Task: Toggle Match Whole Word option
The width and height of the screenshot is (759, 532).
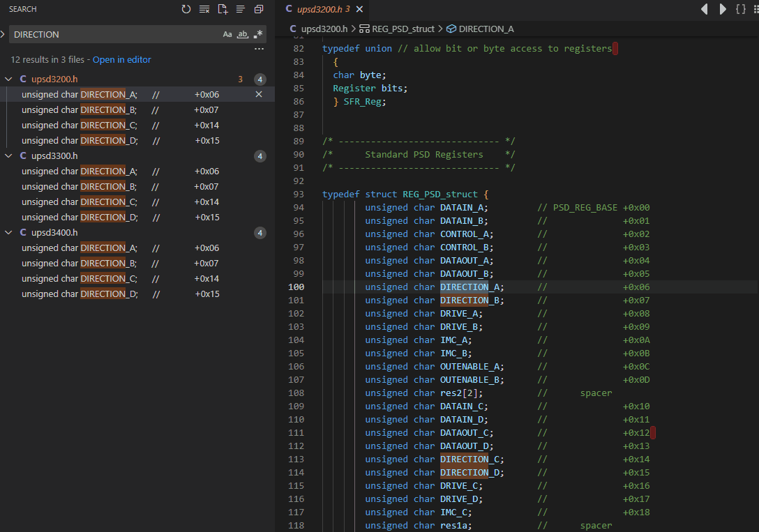Action: 243,34
